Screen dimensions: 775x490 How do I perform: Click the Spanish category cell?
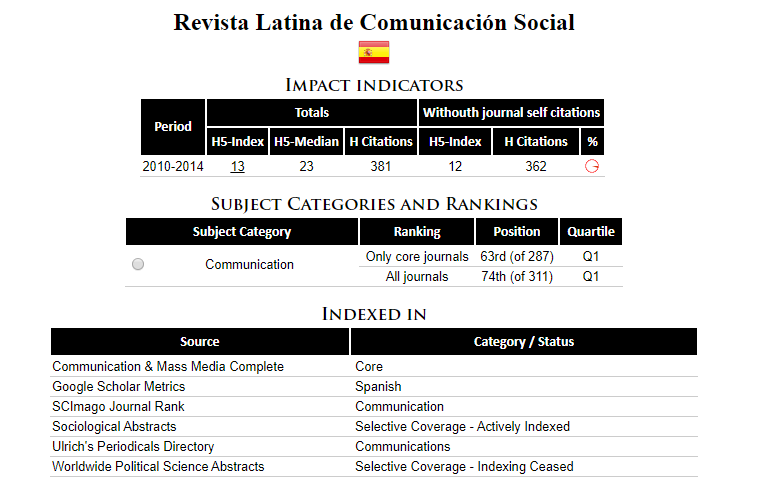click(x=378, y=387)
